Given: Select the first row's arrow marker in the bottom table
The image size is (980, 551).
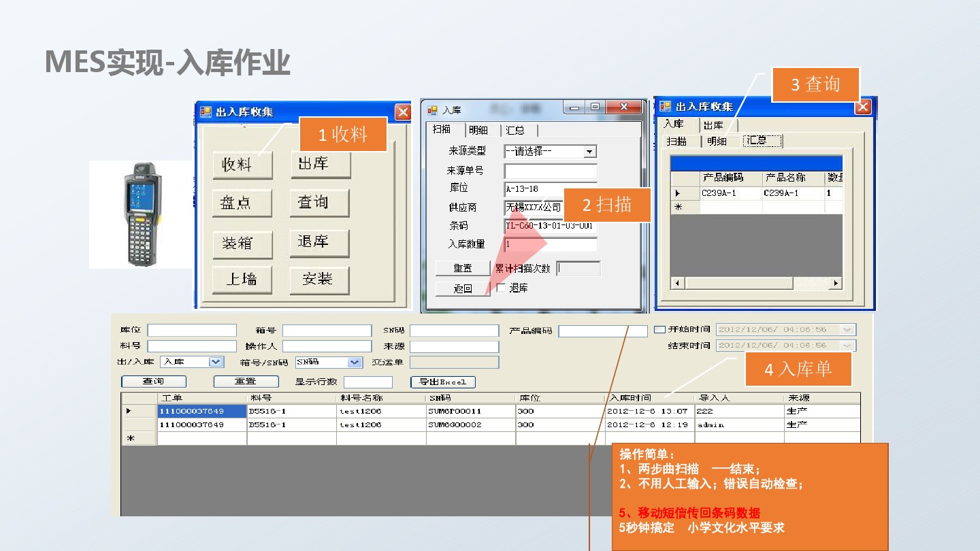Looking at the screenshot, I should click(129, 412).
